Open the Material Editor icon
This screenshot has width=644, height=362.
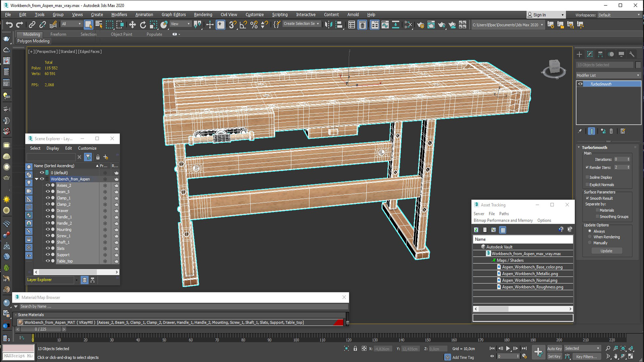(x=408, y=24)
